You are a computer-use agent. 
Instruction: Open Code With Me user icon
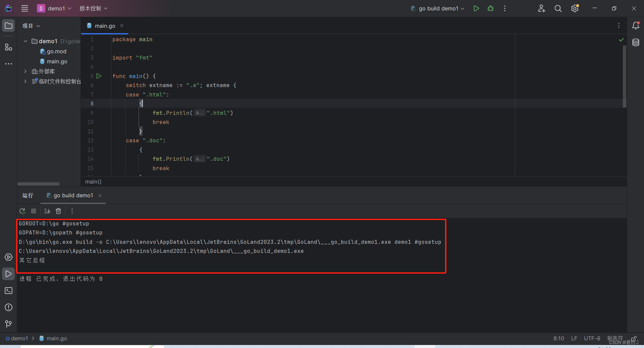(541, 8)
